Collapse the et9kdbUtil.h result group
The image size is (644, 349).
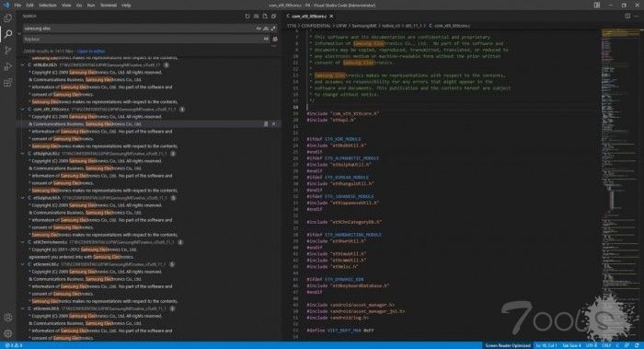pos(23,65)
